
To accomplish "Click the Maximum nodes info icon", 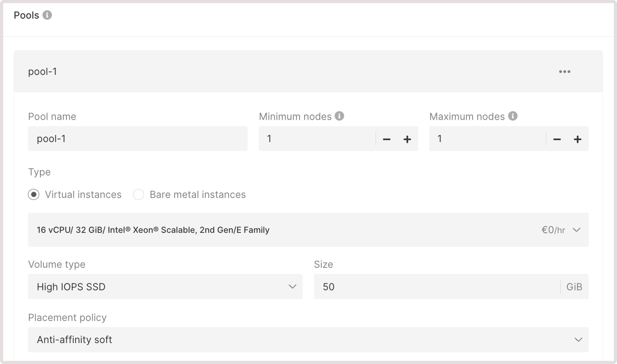I will click(x=513, y=116).
